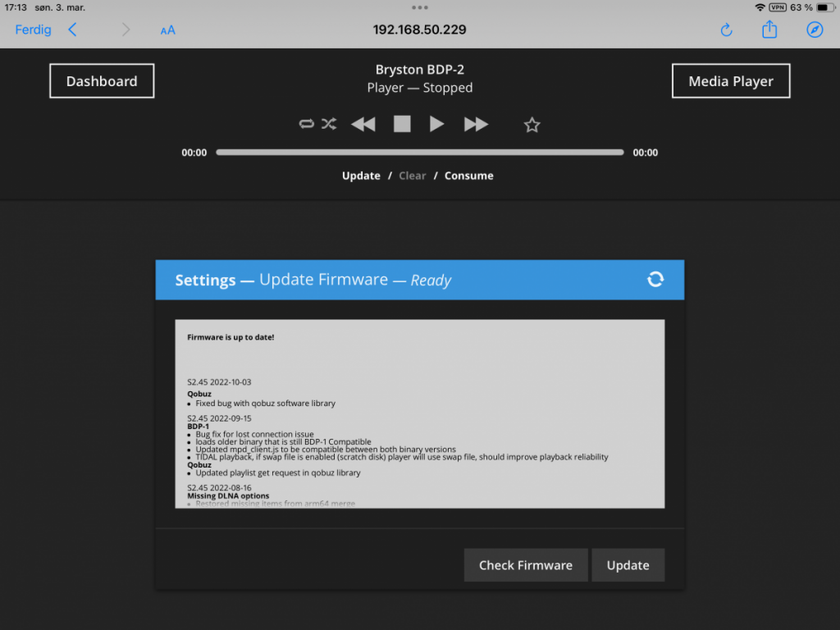Skip to previous track with rewind icon
Image resolution: width=840 pixels, height=630 pixels.
(x=363, y=125)
